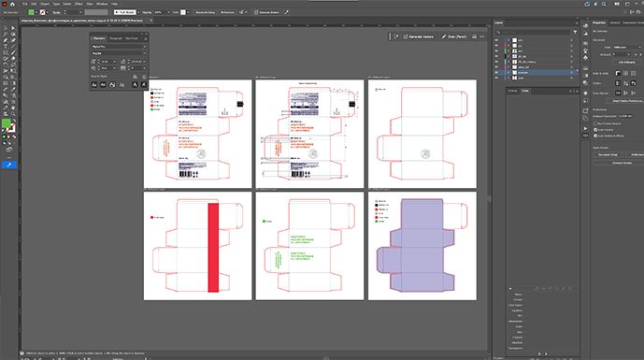
Task: Click Generate Vectors in the control bar
Action: (267, 12)
